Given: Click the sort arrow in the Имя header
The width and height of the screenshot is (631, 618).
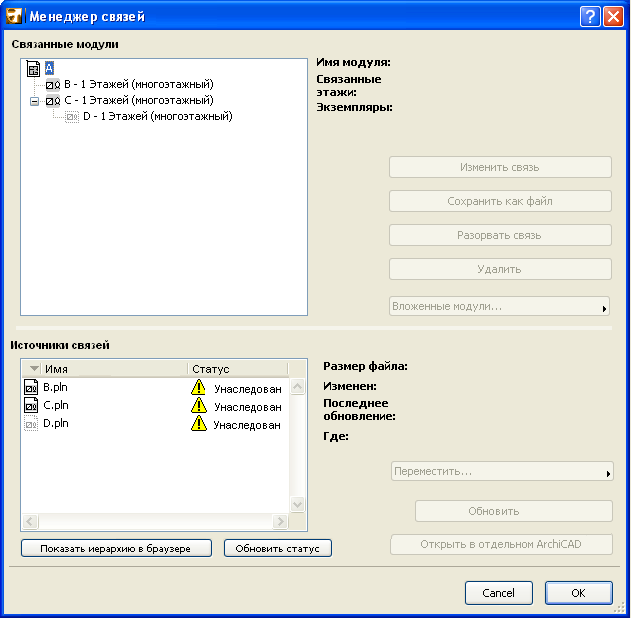Looking at the screenshot, I should tap(35, 368).
